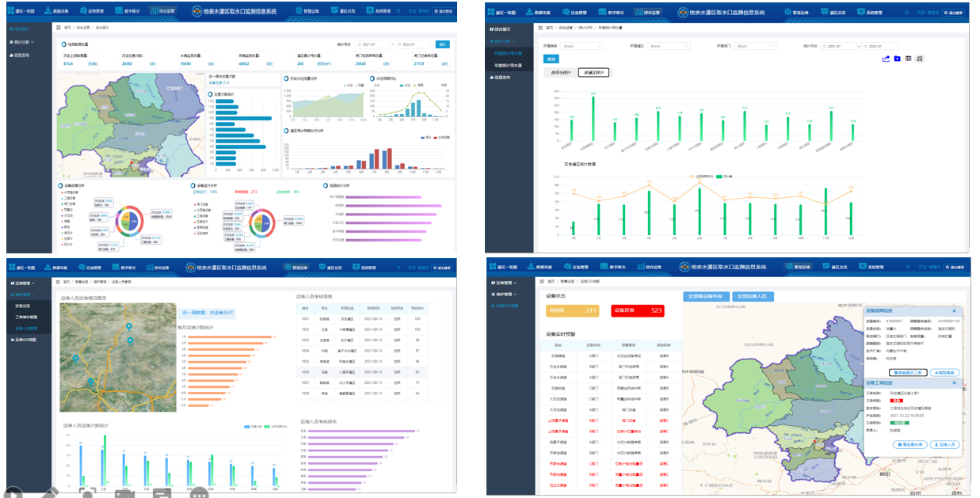Image resolution: width=980 pixels, height=498 pixels.
Task: Click the 数据采集 download icon in the top-left window
Action: (x=49, y=12)
